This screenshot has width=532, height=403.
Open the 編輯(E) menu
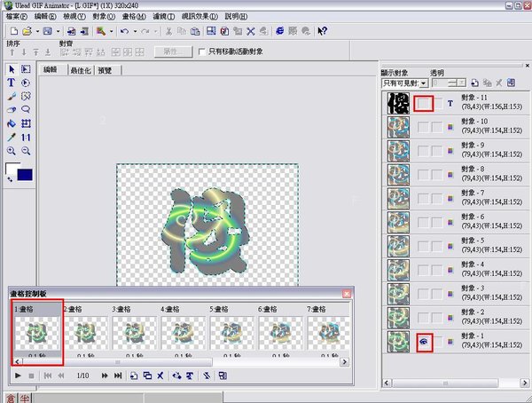click(x=45, y=16)
